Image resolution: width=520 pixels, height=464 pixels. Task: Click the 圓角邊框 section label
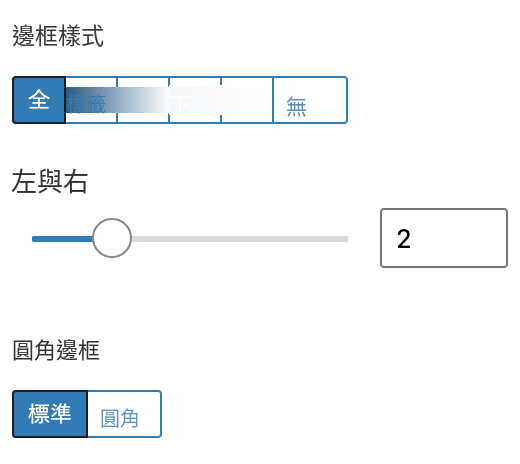pyautogui.click(x=56, y=350)
